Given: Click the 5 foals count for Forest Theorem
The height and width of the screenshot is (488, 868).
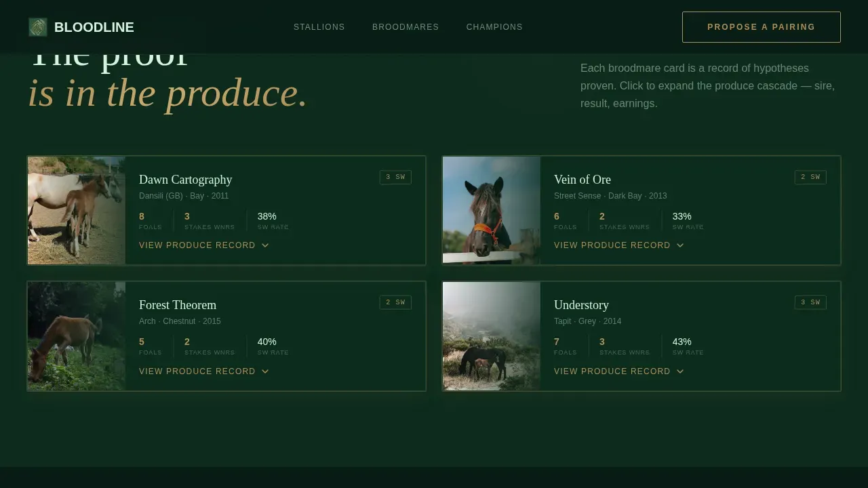Looking at the screenshot, I should pos(142,342).
